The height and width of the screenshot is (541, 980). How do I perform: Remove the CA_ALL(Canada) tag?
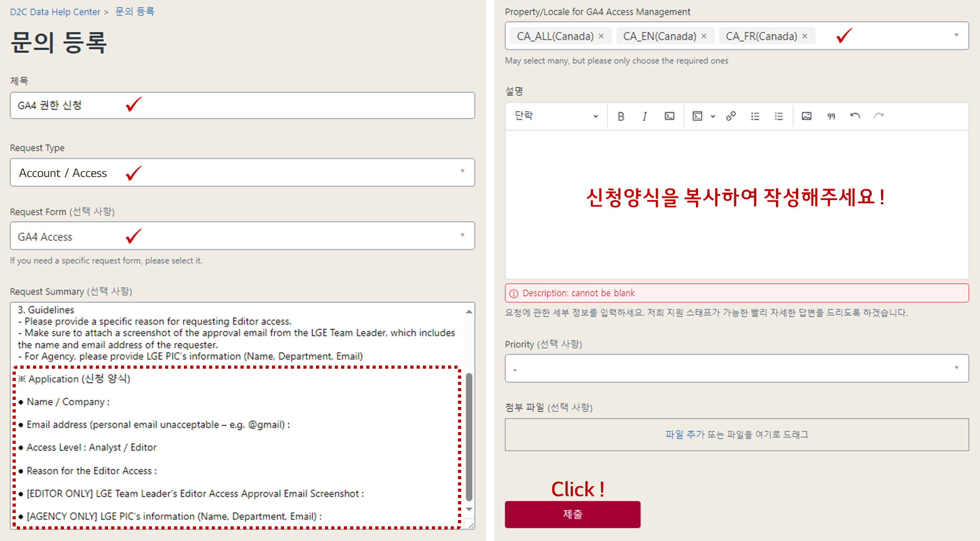(601, 36)
